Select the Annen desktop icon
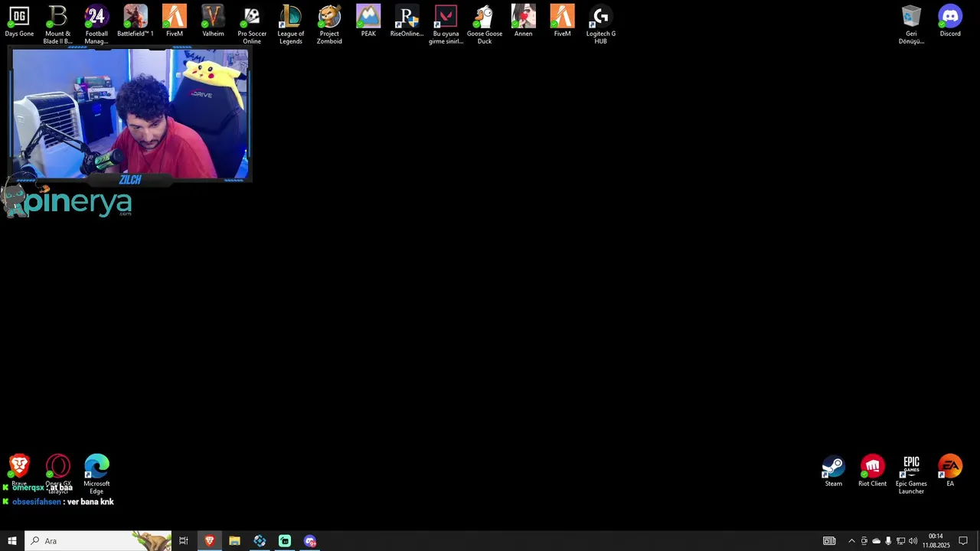This screenshot has width=980, height=551. (524, 21)
